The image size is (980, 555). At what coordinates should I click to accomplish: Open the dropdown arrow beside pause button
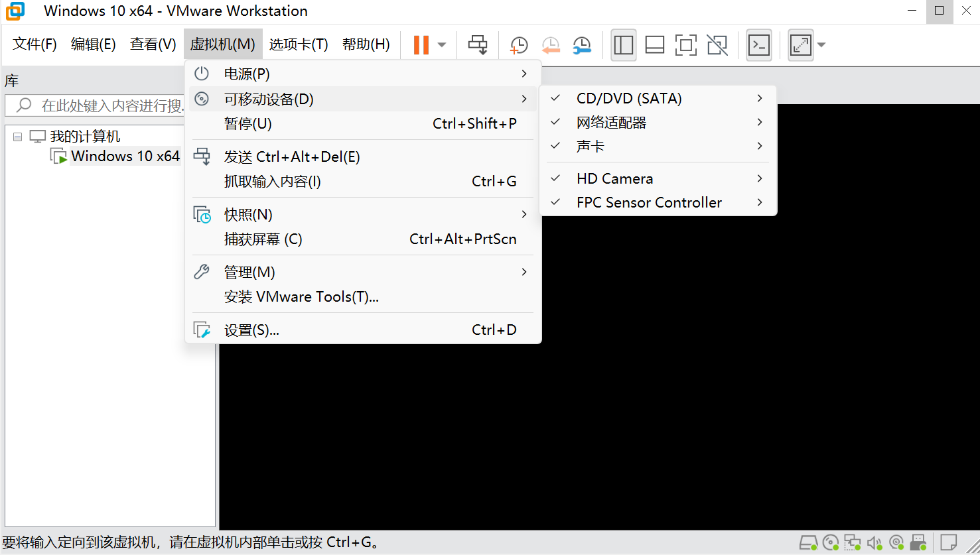point(442,45)
